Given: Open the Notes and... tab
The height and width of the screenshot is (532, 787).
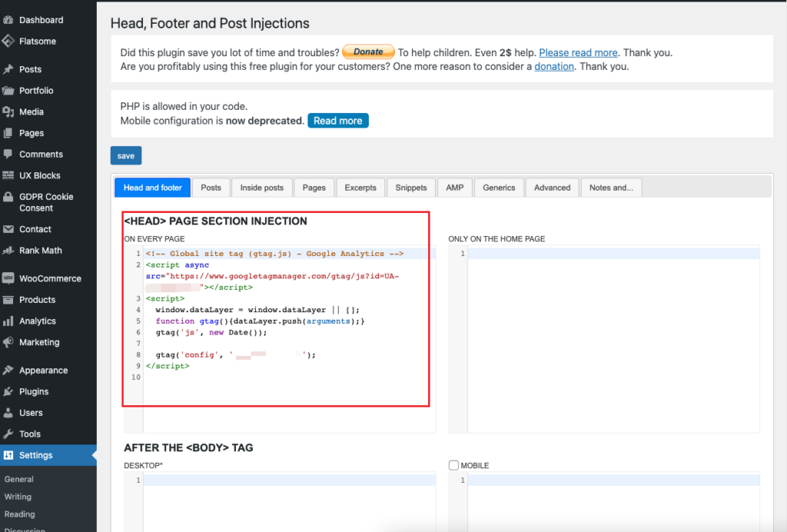Looking at the screenshot, I should pos(611,188).
